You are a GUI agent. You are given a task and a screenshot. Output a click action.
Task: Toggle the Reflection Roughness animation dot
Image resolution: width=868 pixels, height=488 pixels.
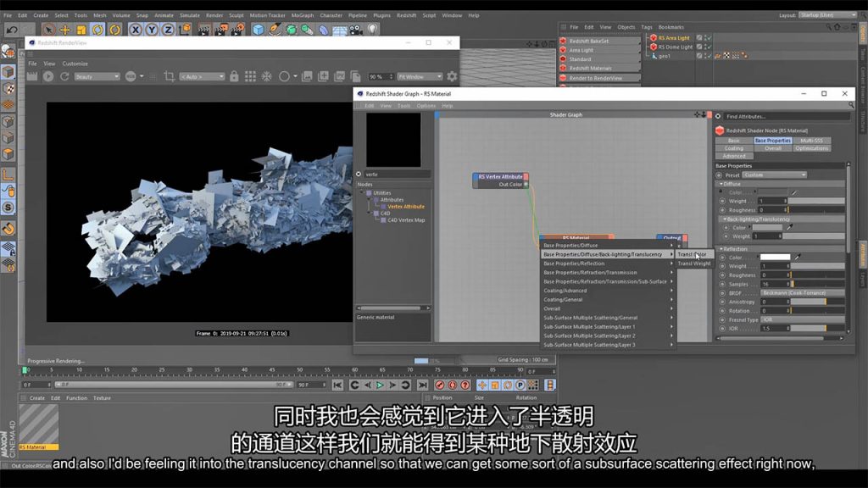point(722,275)
